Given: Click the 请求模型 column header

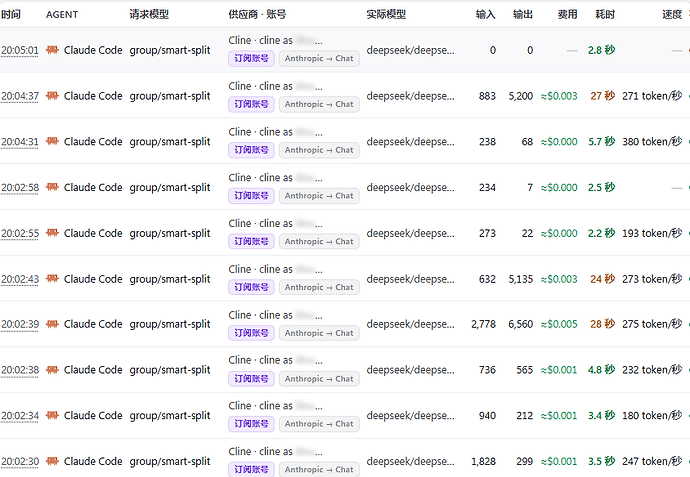Looking at the screenshot, I should [149, 15].
